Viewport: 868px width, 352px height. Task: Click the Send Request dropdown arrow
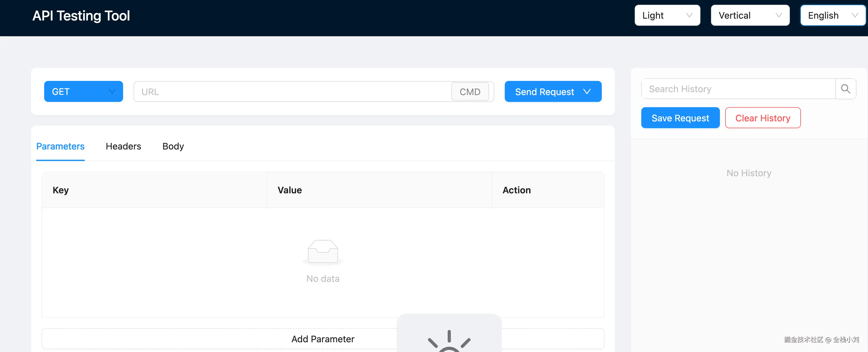click(587, 91)
